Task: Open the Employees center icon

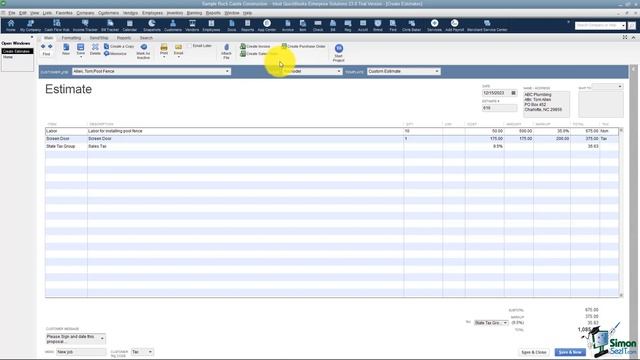Action: (x=211, y=25)
